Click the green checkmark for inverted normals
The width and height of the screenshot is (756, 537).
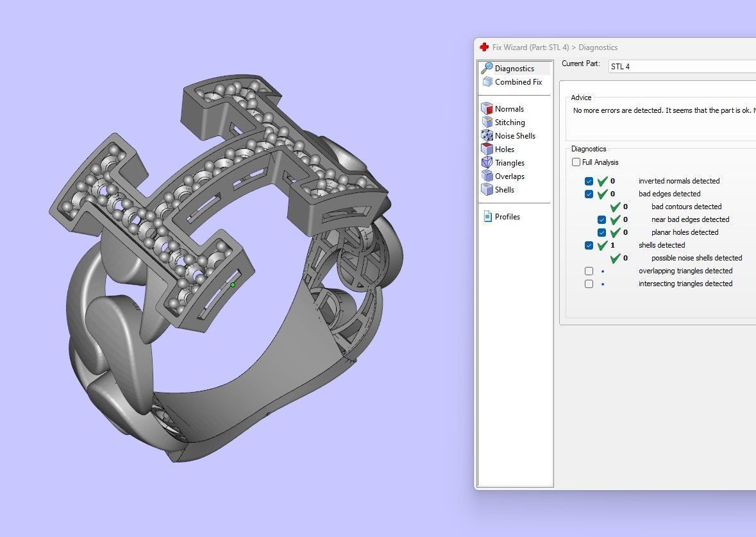click(602, 181)
